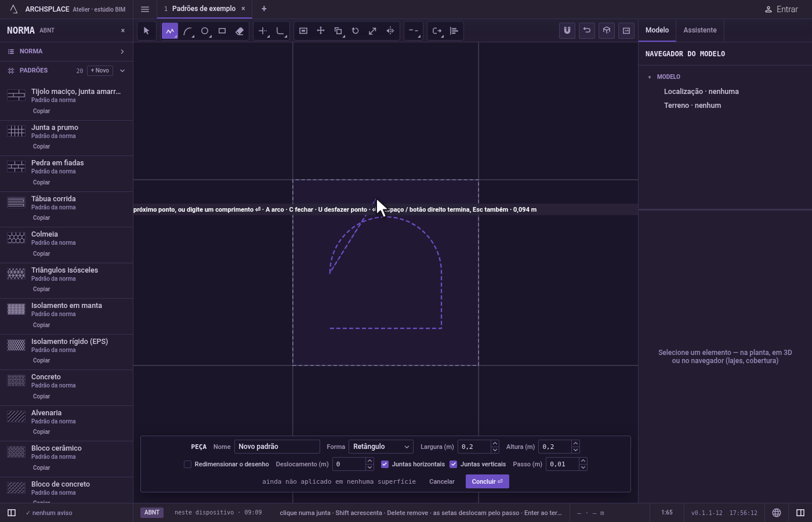The width and height of the screenshot is (812, 522).
Task: Toggle the magnet snap icon
Action: (567, 31)
